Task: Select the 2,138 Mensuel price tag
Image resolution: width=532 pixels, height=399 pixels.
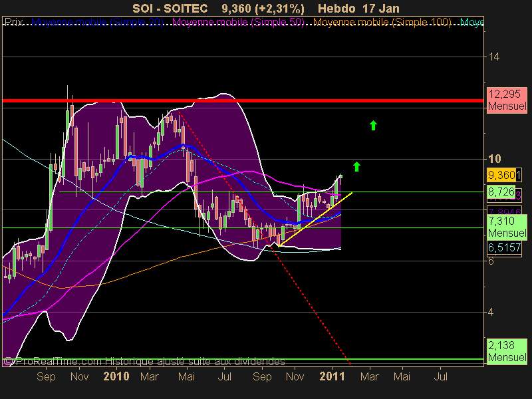Action: click(x=507, y=351)
